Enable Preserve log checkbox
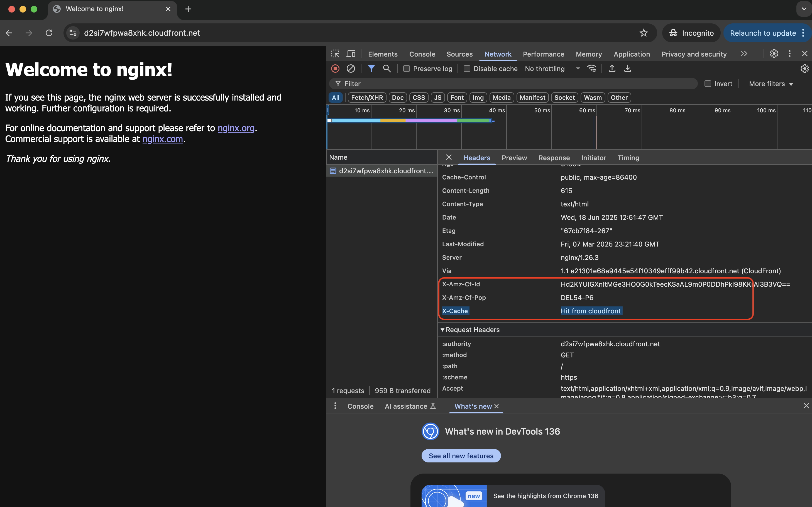 (406, 69)
